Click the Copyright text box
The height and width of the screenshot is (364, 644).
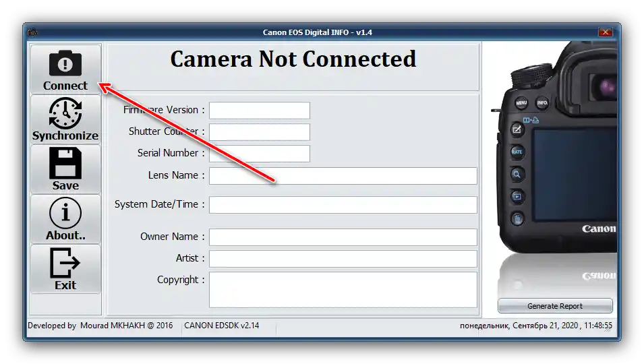(x=343, y=290)
